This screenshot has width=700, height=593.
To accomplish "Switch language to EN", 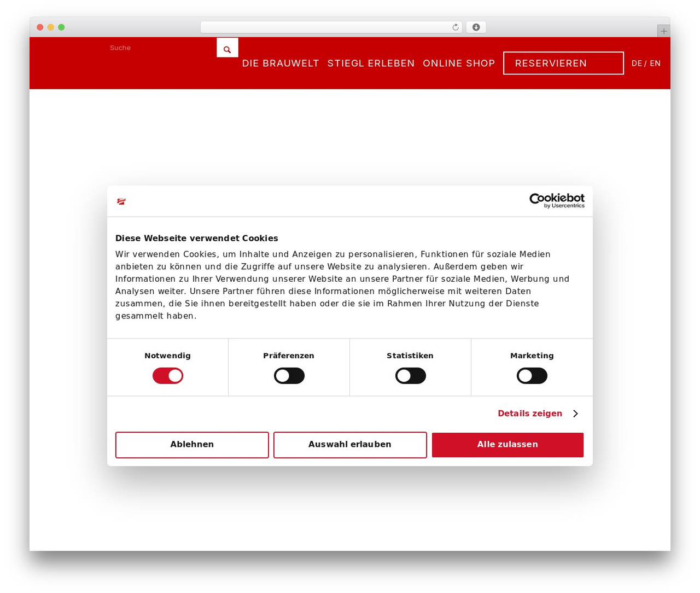I will tap(655, 63).
